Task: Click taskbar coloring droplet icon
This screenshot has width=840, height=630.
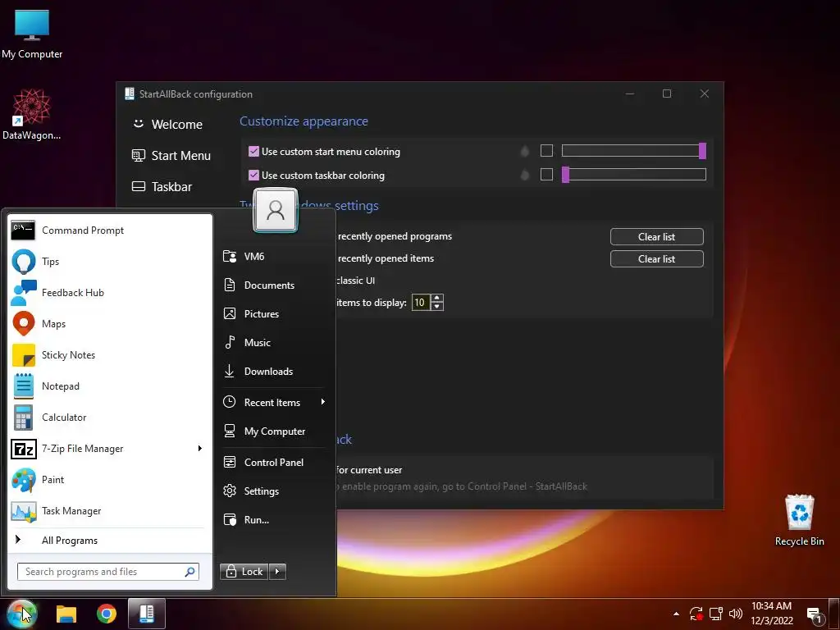Action: click(x=525, y=176)
